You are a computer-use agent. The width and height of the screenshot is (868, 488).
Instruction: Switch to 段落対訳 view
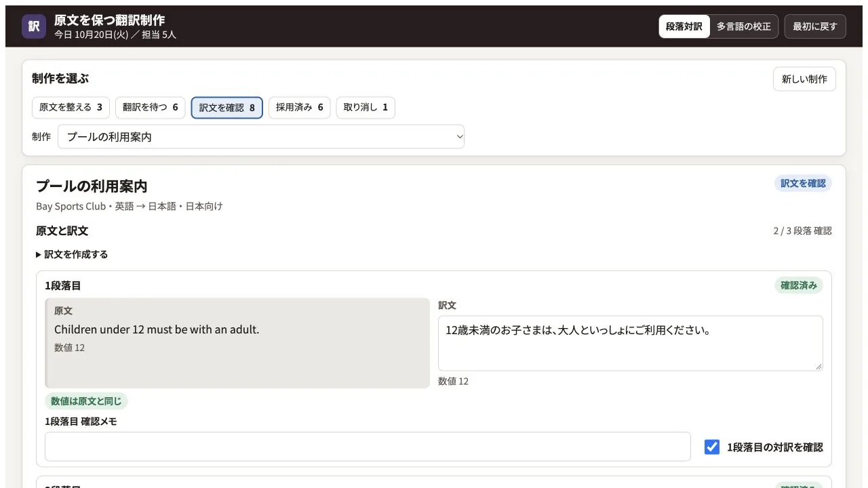[684, 26]
